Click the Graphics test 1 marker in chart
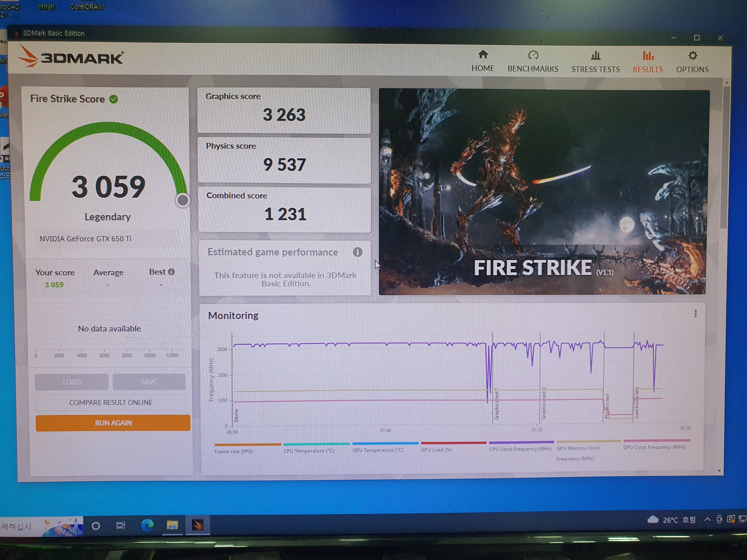The width and height of the screenshot is (747, 560). (496, 404)
